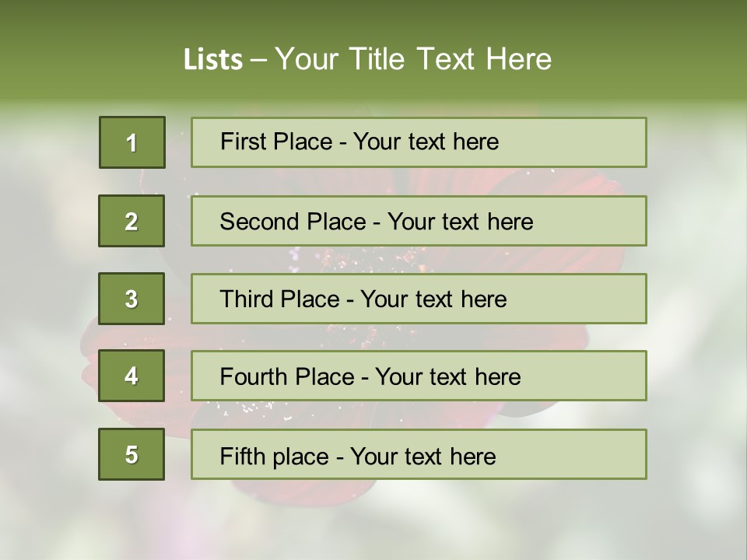Click "Your text here" in the First Place row
Screen dimensions: 747x560
click(x=426, y=142)
